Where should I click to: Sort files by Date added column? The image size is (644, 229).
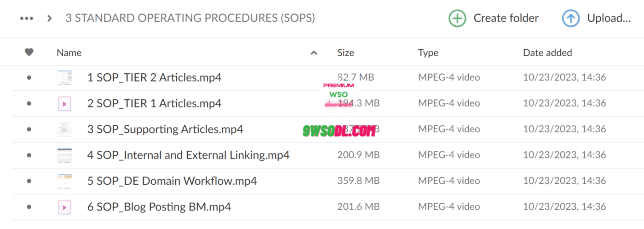coord(547,53)
